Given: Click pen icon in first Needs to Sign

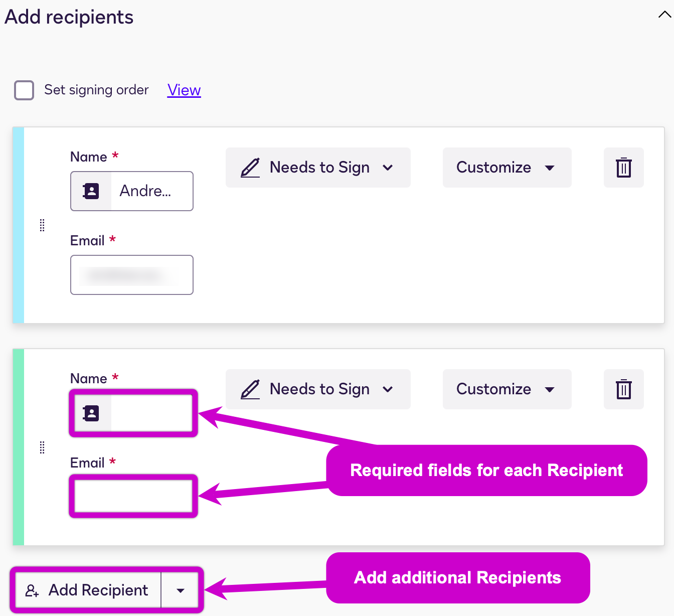Looking at the screenshot, I should pos(250,168).
